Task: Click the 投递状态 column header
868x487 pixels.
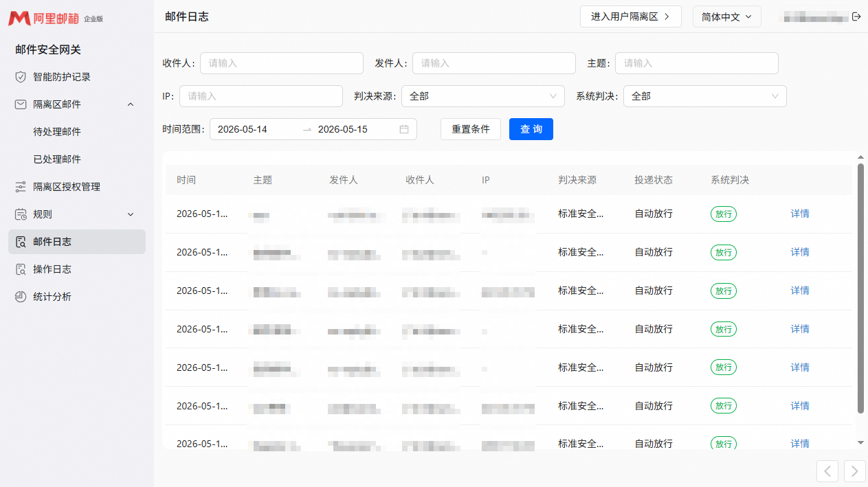Action: pos(654,180)
